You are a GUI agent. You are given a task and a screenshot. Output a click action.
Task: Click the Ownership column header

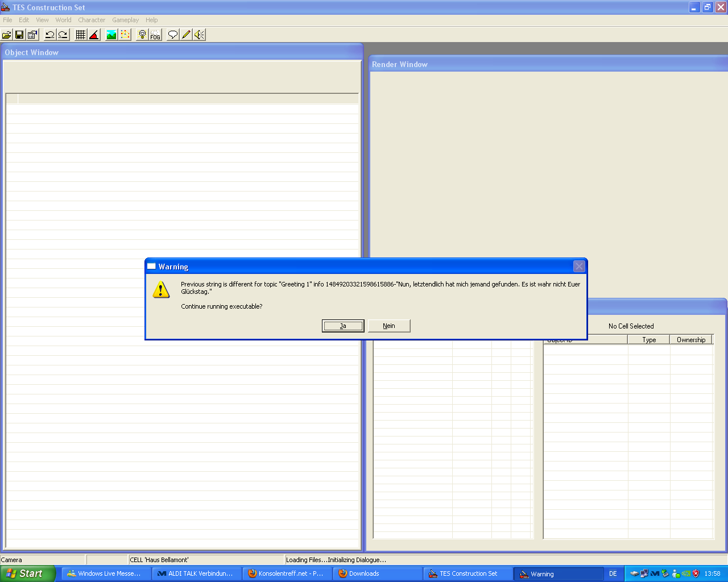(x=690, y=340)
